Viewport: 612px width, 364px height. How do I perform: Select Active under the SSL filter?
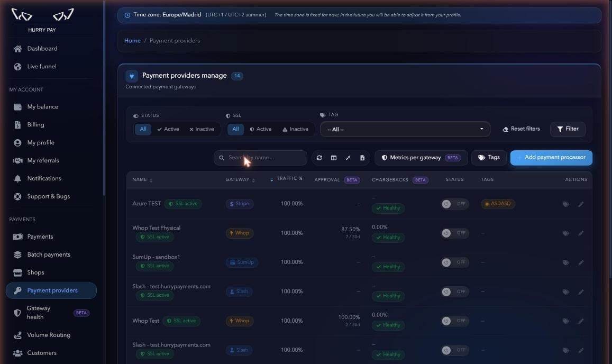261,129
